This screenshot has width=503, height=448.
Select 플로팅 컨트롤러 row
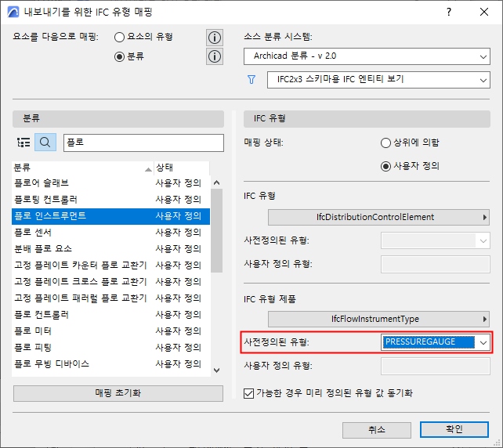tap(111, 200)
